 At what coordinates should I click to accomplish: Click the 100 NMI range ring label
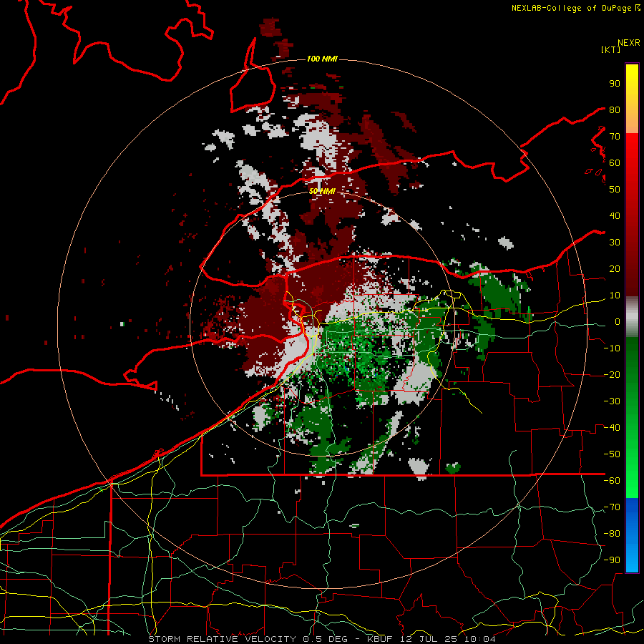click(x=322, y=59)
